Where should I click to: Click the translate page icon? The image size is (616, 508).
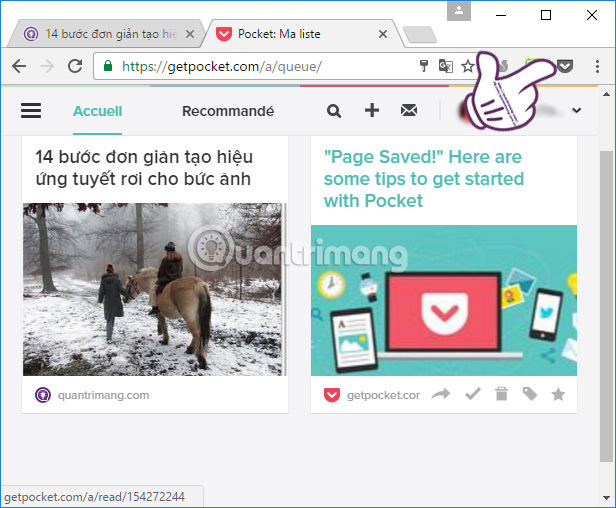click(x=446, y=66)
